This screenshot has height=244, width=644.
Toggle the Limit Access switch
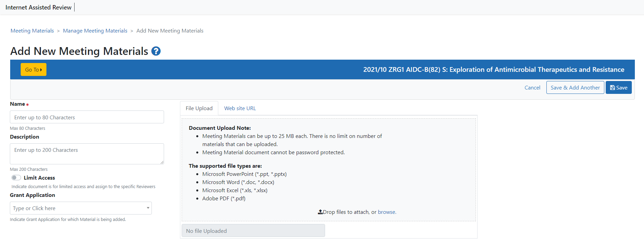coord(16,178)
